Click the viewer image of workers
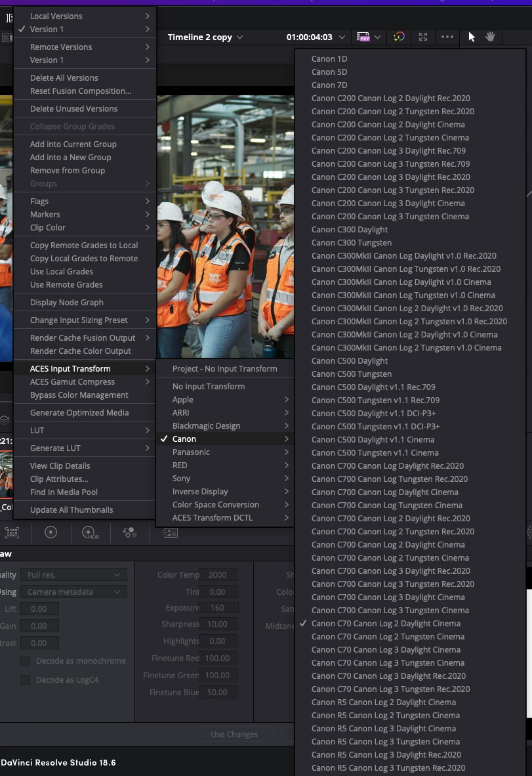The height and width of the screenshot is (776, 532). pyautogui.click(x=226, y=226)
